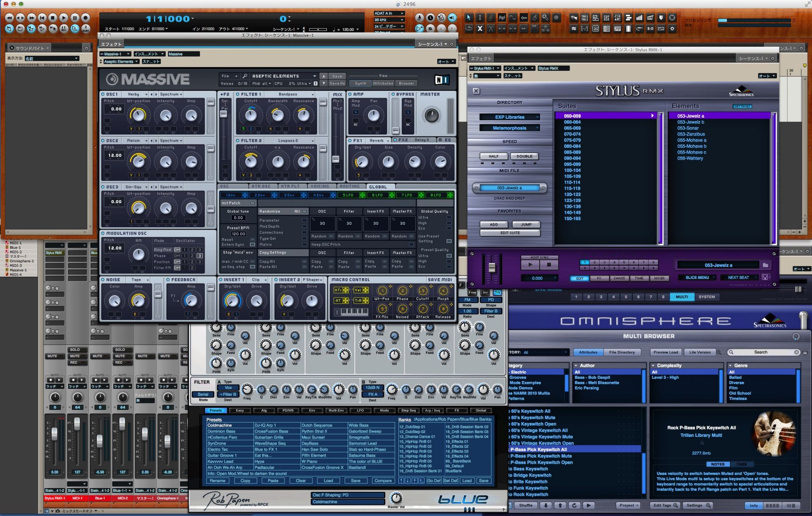The image size is (812, 516).
Task: Open Massive File menu dropdown
Action: point(229,76)
